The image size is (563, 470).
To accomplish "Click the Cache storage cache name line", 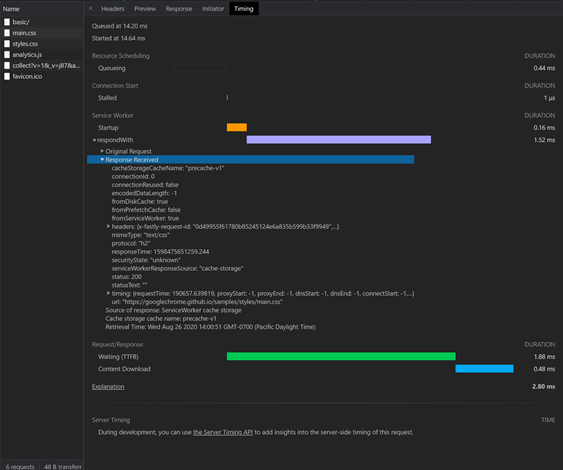I will coord(161,318).
